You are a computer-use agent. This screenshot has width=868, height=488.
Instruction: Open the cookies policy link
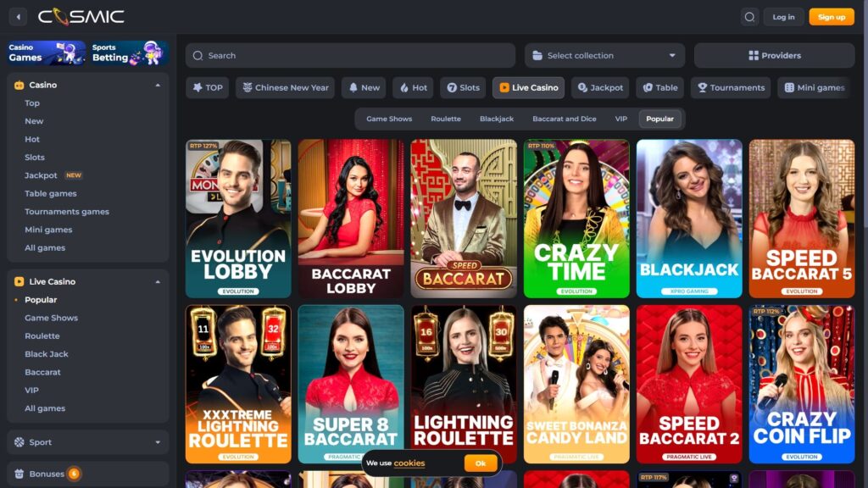pos(409,463)
